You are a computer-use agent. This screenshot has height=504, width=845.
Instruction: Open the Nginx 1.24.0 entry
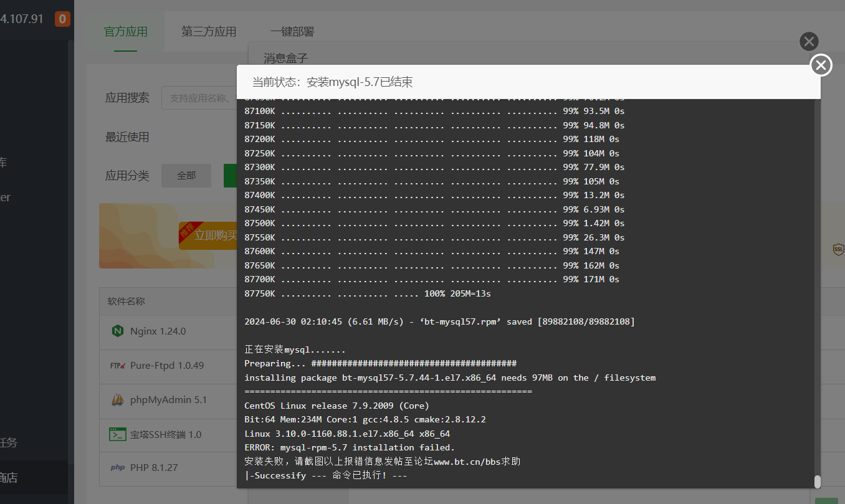[158, 331]
